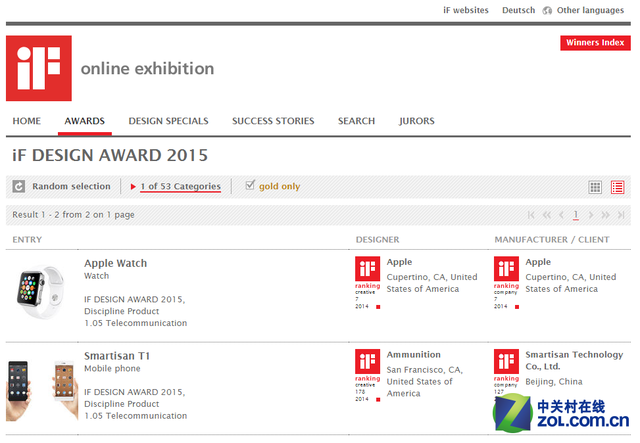640x443 pixels.
Task: Click 'online exhibition' header text
Action: (x=147, y=69)
